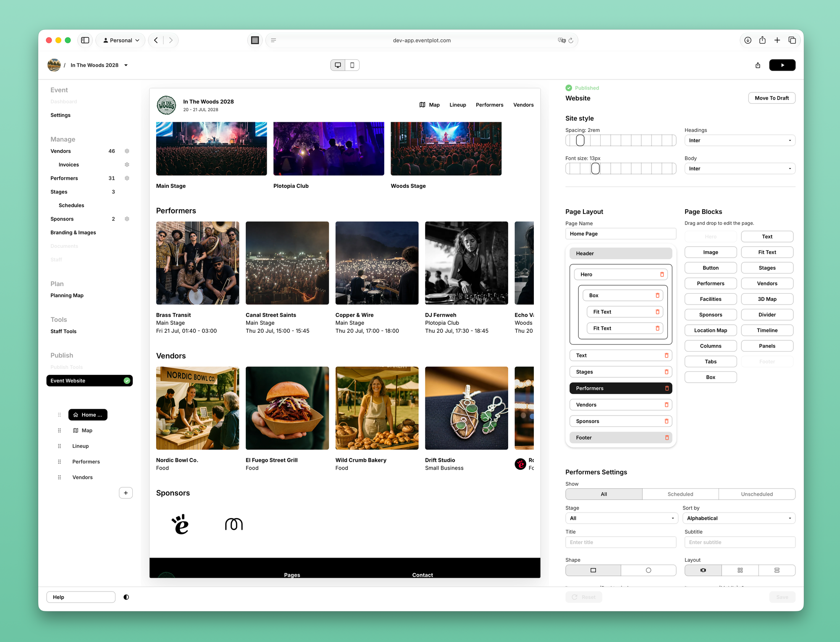Image resolution: width=840 pixels, height=642 pixels.
Task: Click the Page Name input field
Action: 621,234
